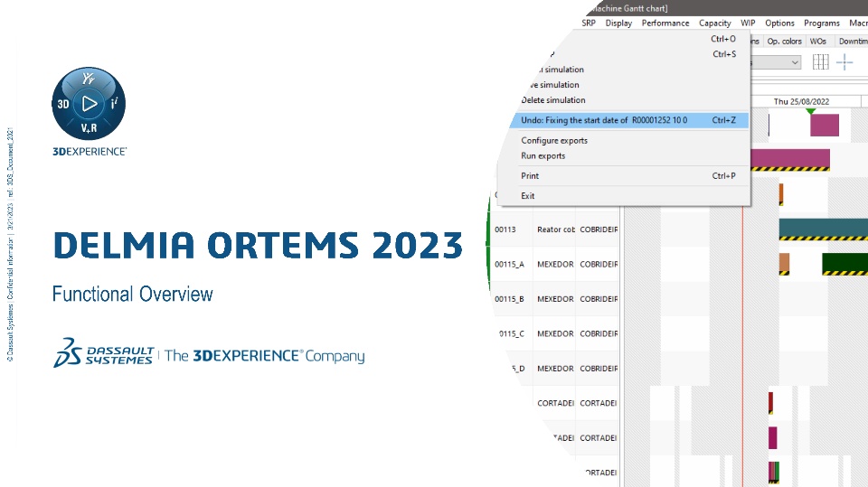
Task: Click the small orange bar above row 00113
Action: (x=781, y=194)
